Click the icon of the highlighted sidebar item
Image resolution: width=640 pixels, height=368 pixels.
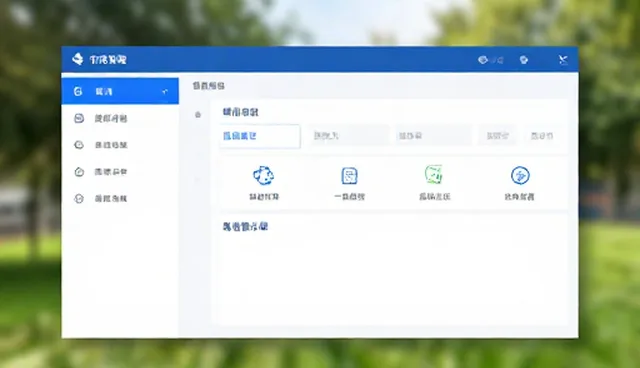click(78, 91)
